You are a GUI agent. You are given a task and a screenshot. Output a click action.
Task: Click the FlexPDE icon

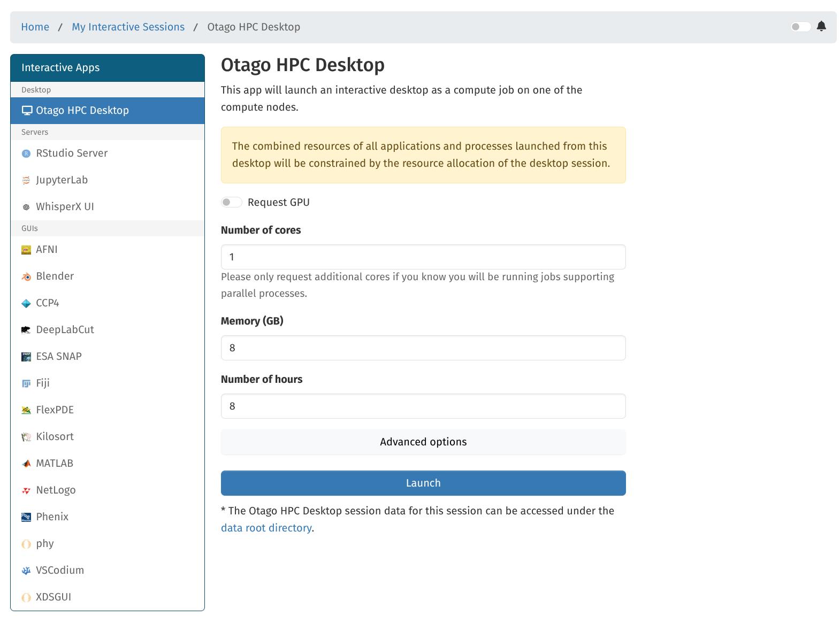tap(26, 410)
